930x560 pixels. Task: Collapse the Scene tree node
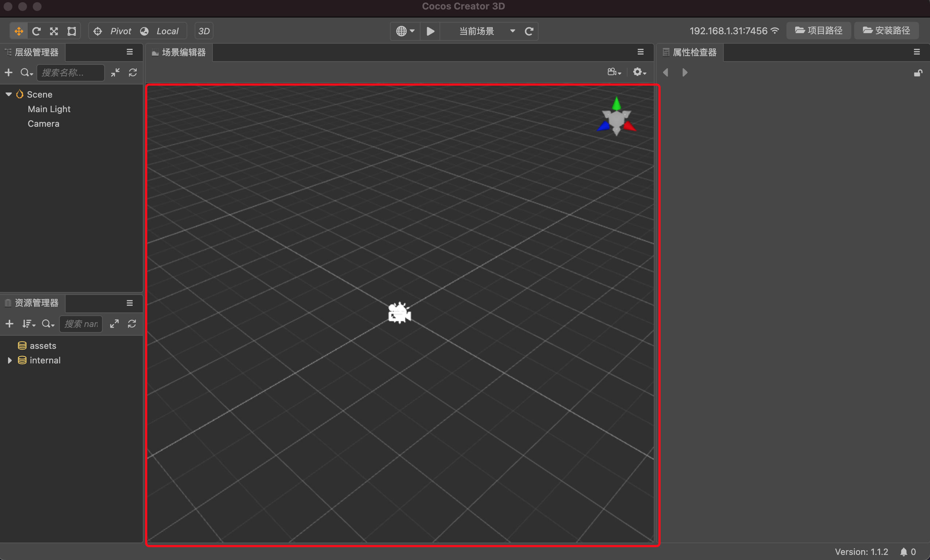click(9, 94)
